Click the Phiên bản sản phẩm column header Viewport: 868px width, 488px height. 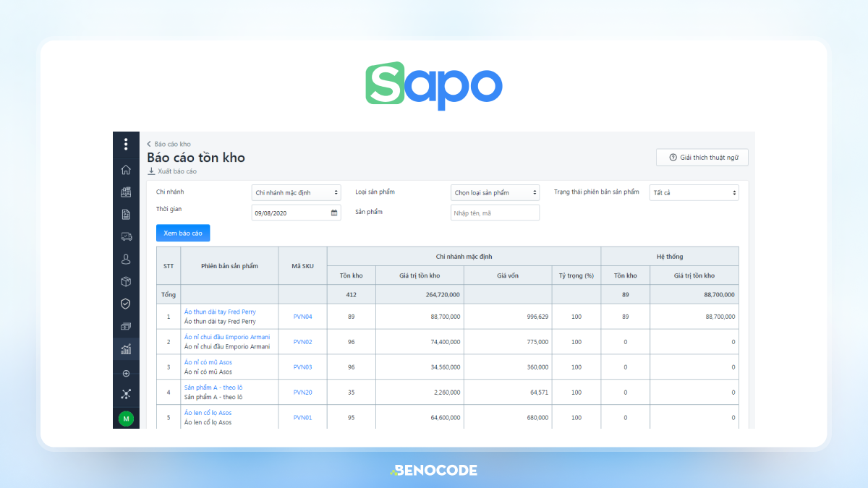pyautogui.click(x=229, y=266)
